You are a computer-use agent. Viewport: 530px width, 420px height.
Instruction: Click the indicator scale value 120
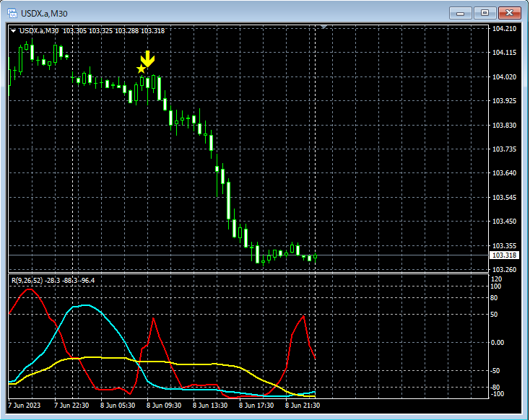tap(496, 279)
